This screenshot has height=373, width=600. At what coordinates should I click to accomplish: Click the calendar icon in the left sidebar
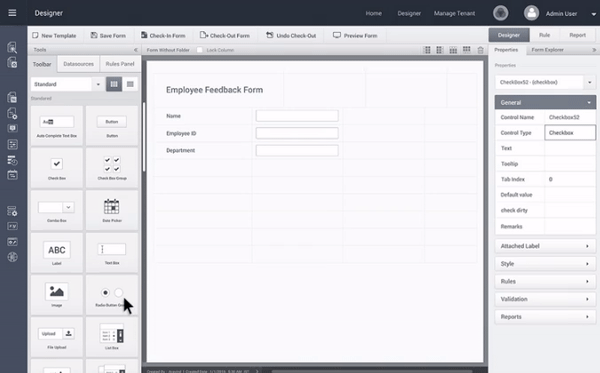(x=12, y=175)
